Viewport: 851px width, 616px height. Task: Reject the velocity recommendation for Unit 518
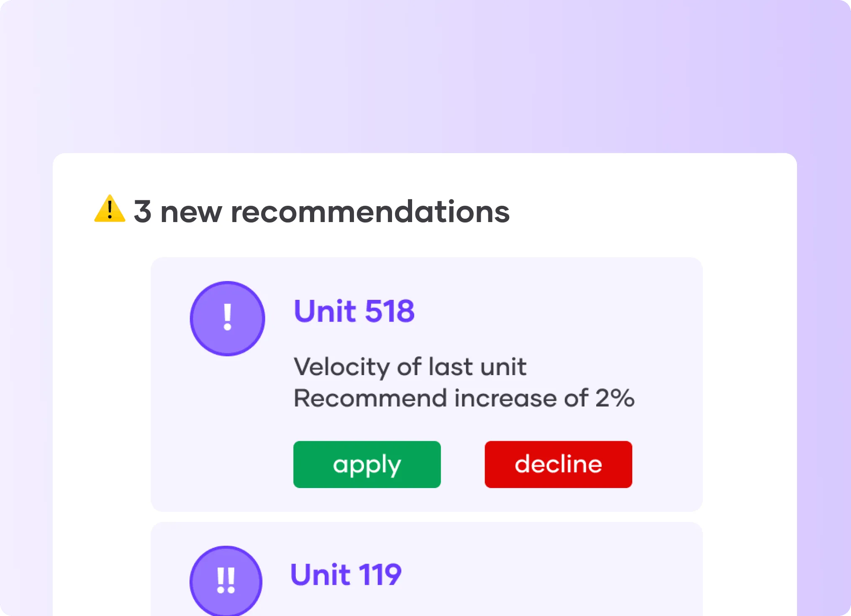point(558,464)
